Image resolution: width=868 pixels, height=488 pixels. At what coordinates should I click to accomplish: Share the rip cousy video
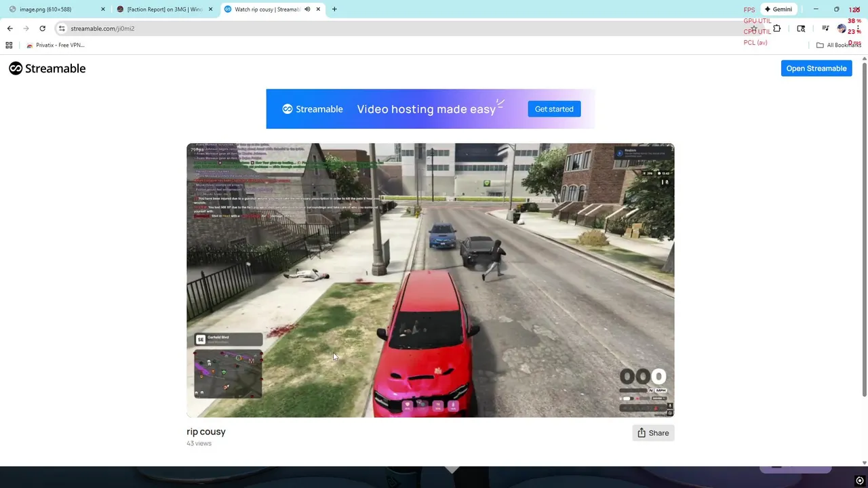pyautogui.click(x=653, y=433)
